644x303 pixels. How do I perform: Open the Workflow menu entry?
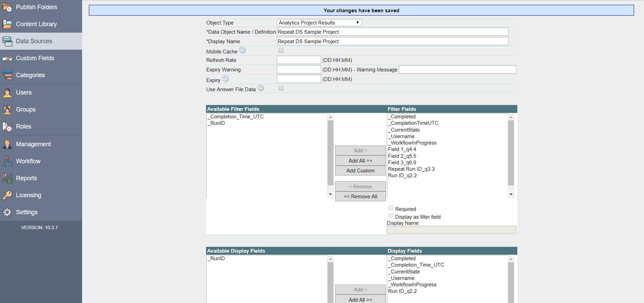point(41,161)
